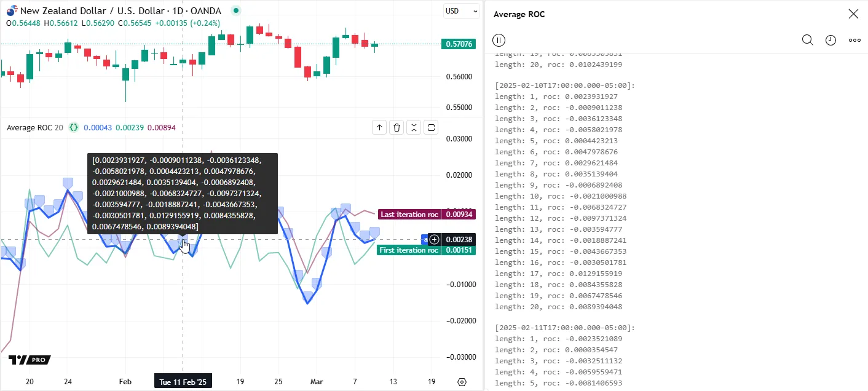This screenshot has width=868, height=391.
Task: Click the Pine source code braces icon
Action: coord(74,128)
